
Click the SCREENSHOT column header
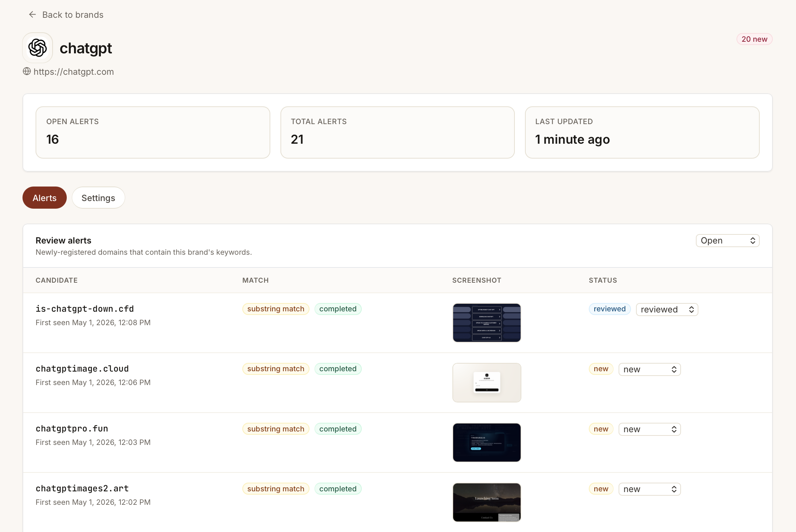coord(477,280)
